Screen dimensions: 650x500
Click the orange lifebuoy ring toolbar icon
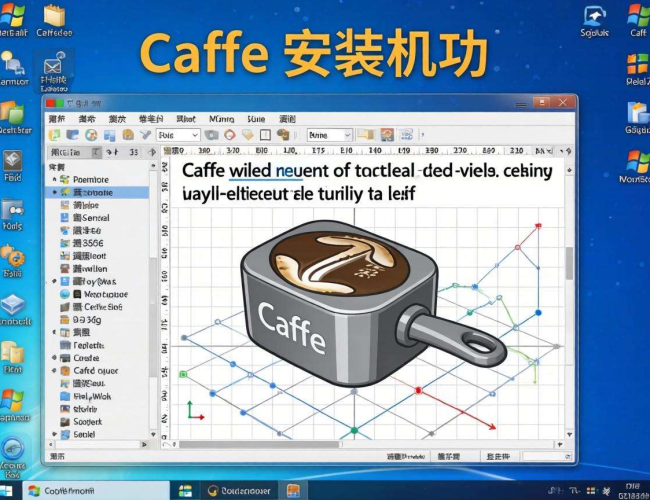click(230, 135)
